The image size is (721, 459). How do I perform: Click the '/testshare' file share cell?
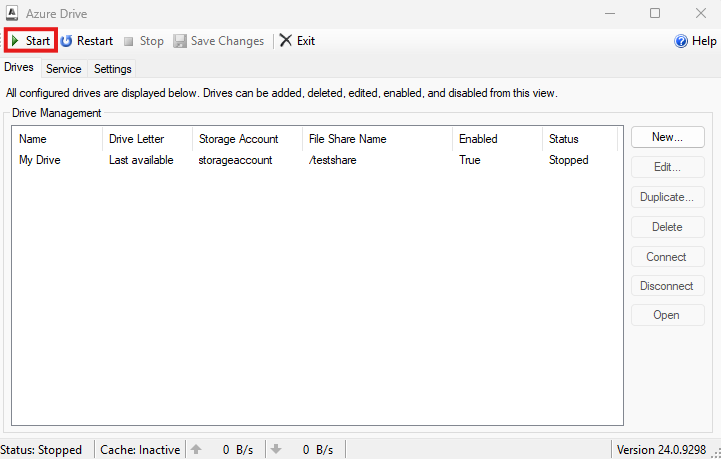[x=332, y=160]
